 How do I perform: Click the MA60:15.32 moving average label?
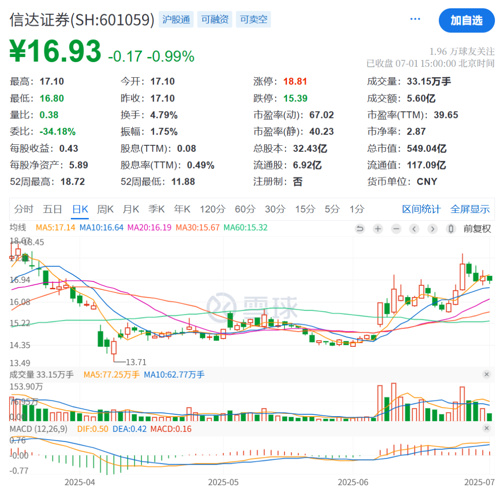coord(245,228)
